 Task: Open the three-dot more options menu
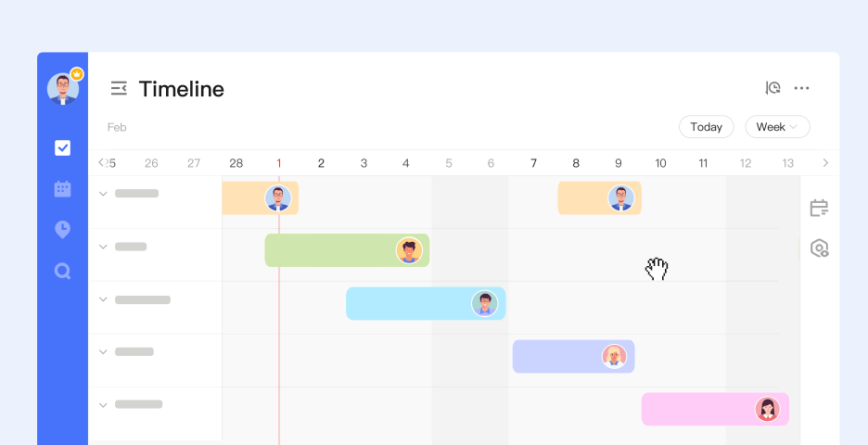pyautogui.click(x=802, y=88)
